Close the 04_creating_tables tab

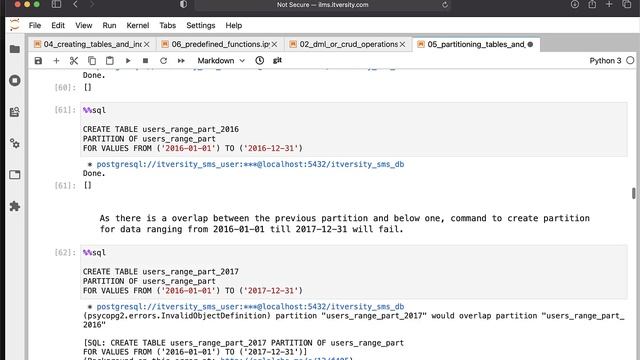pos(147,44)
